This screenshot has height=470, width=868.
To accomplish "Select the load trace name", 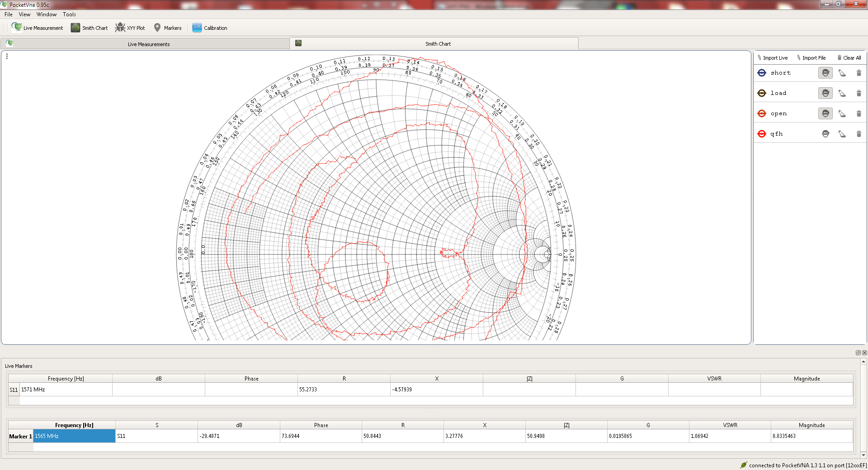I will pos(778,93).
